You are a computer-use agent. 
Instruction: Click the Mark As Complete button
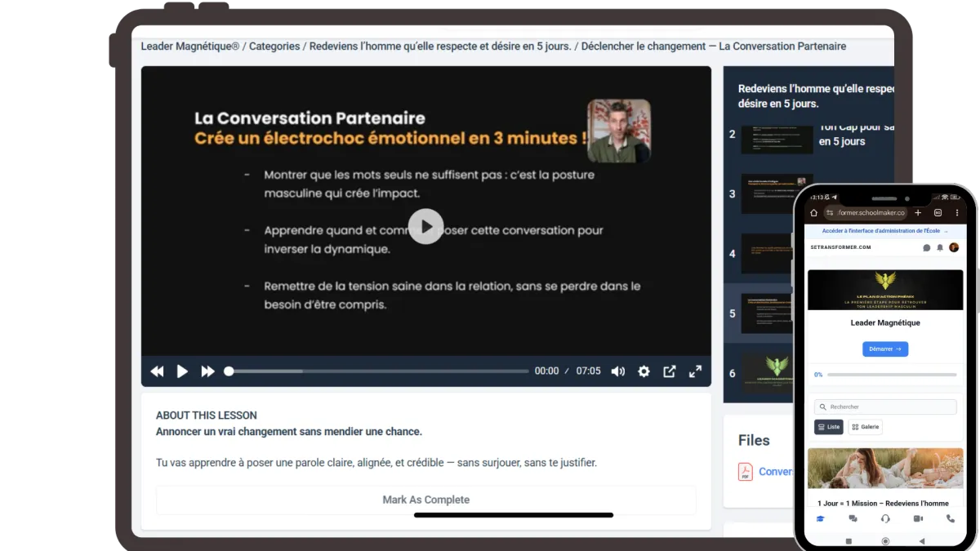point(425,500)
